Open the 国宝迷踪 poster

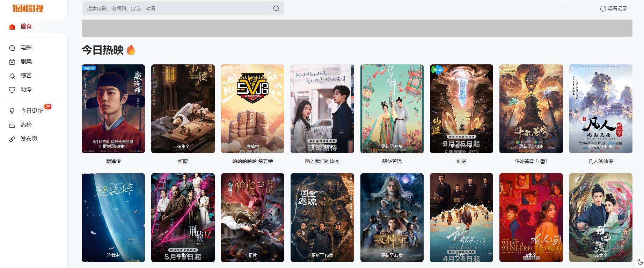322,218
